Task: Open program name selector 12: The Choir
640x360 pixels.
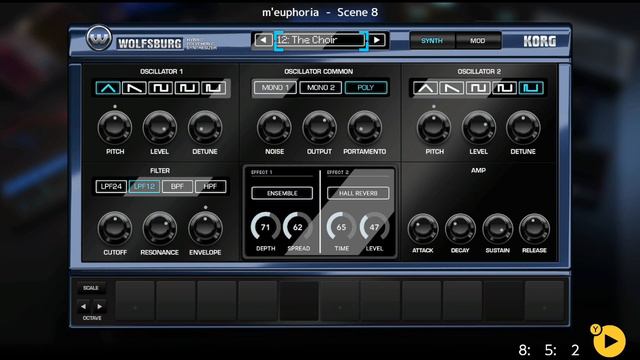Action: click(x=320, y=40)
